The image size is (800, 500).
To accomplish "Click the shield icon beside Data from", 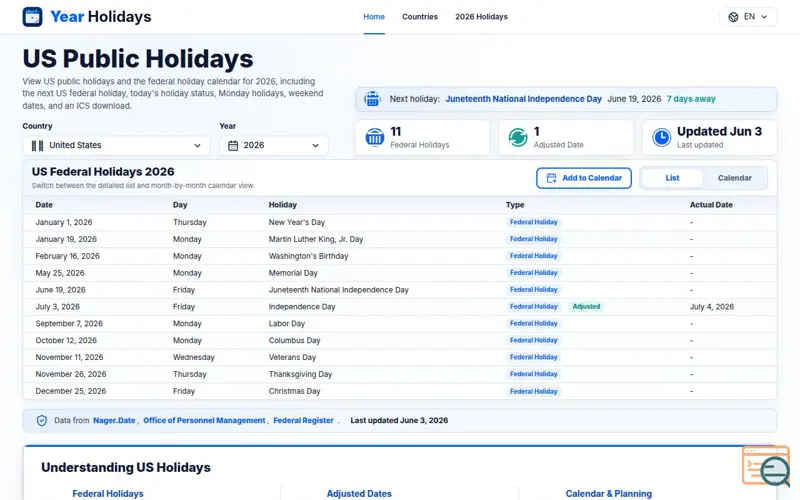I will (42, 420).
